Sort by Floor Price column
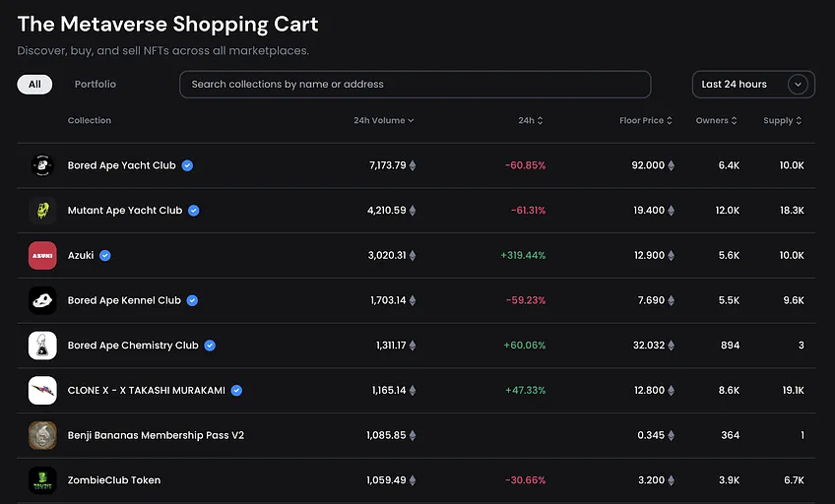 pos(645,120)
